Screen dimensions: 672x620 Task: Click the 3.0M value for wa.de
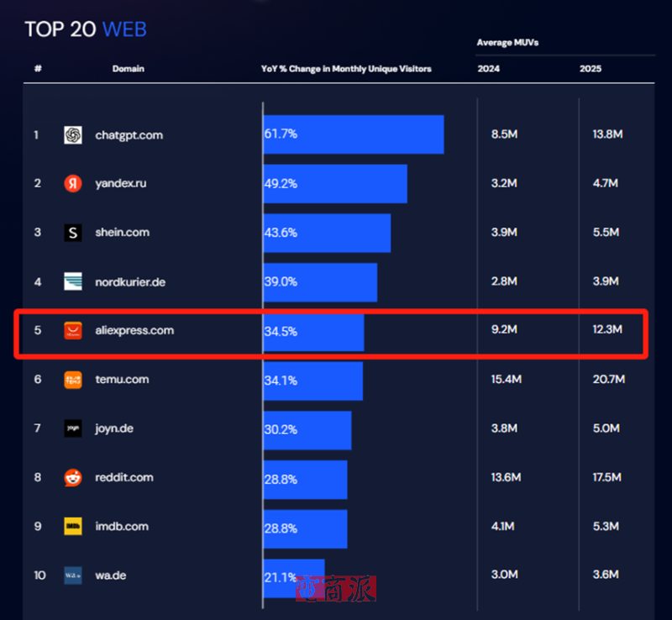pyautogui.click(x=505, y=574)
